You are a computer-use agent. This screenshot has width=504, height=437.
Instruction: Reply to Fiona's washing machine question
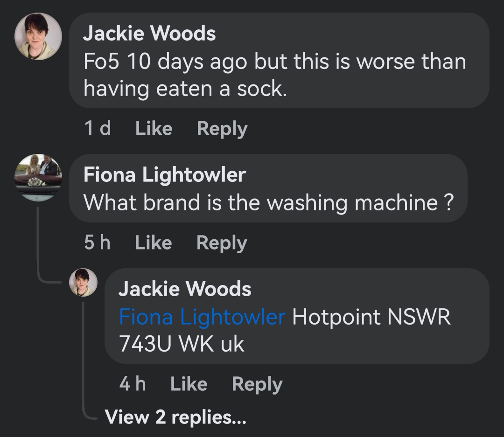[x=222, y=243]
